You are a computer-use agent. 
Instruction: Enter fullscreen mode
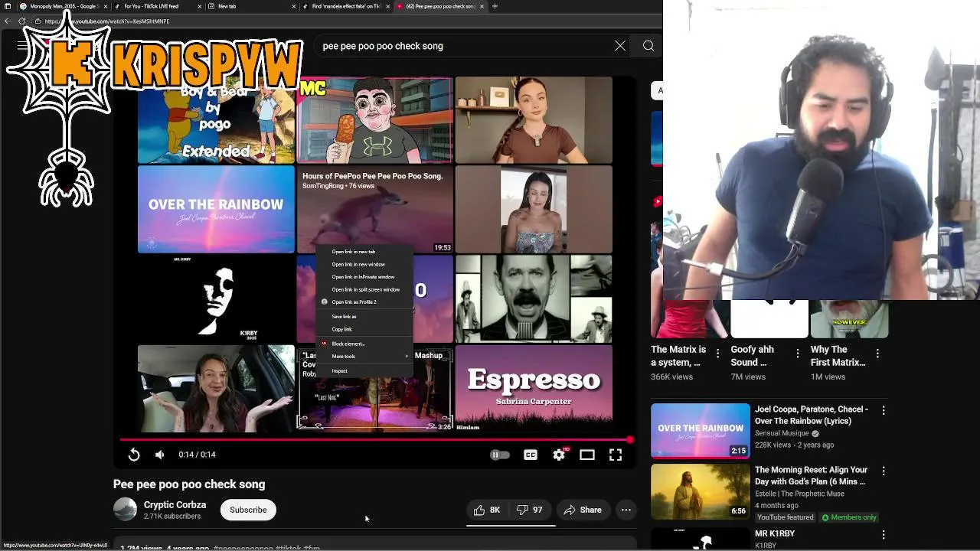click(x=616, y=455)
